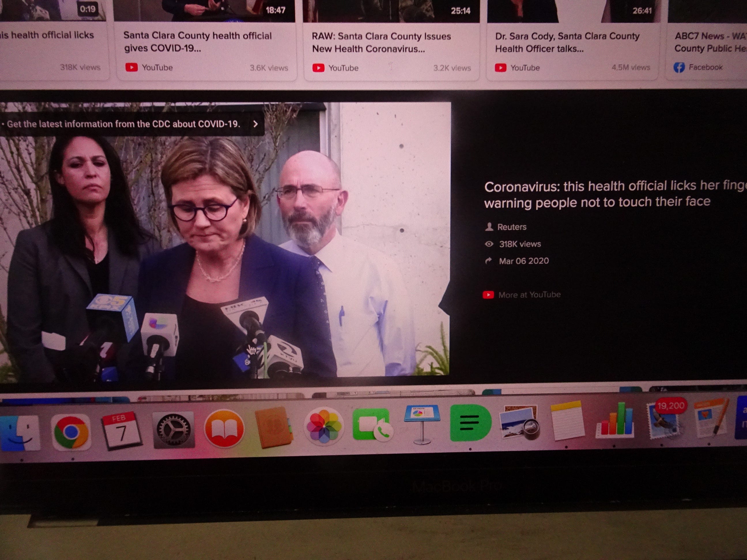This screenshot has width=747, height=560.
Task: Open the brown Contacts-style notebook app
Action: 273,427
